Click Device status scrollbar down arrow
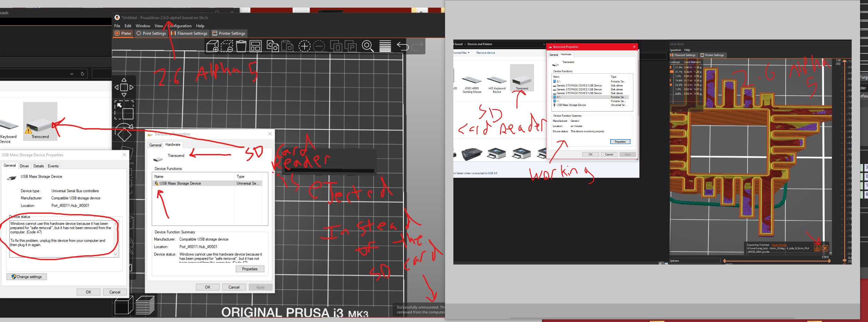Image resolution: width=868 pixels, height=322 pixels. click(116, 254)
